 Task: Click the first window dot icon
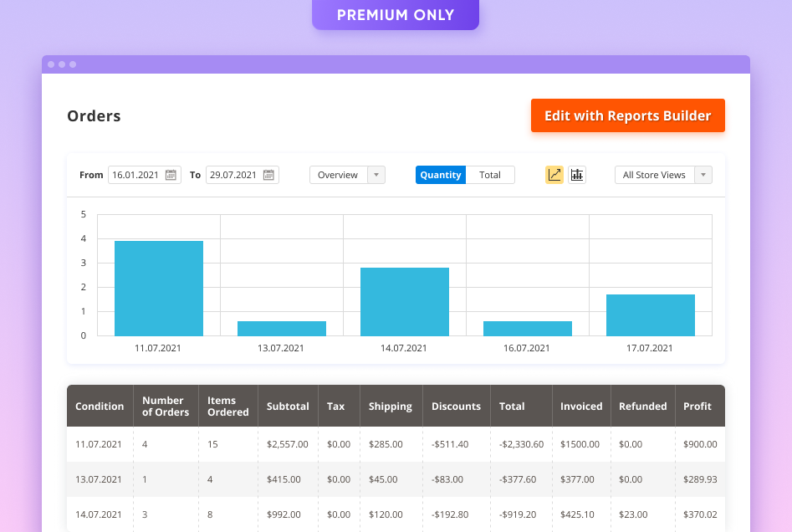click(49, 63)
